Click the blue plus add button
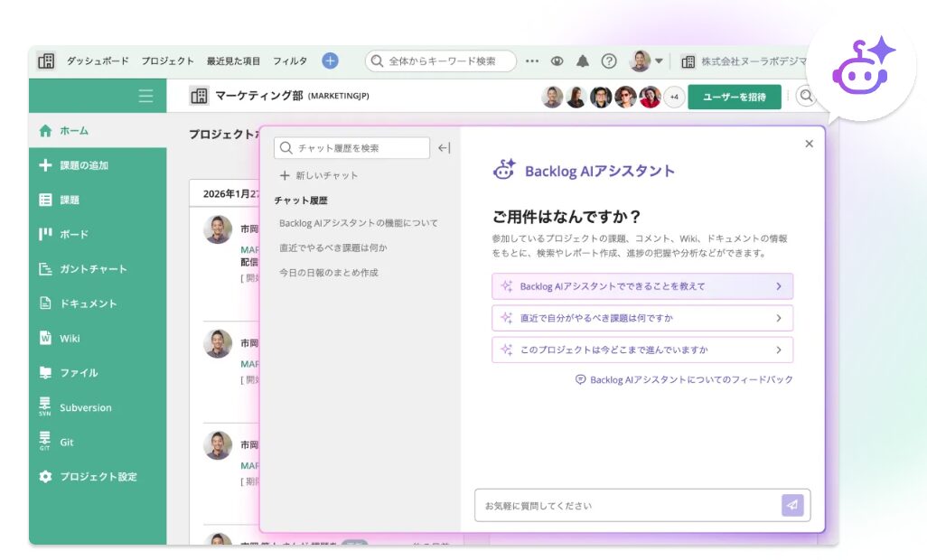Image resolution: width=927 pixels, height=560 pixels. point(330,61)
